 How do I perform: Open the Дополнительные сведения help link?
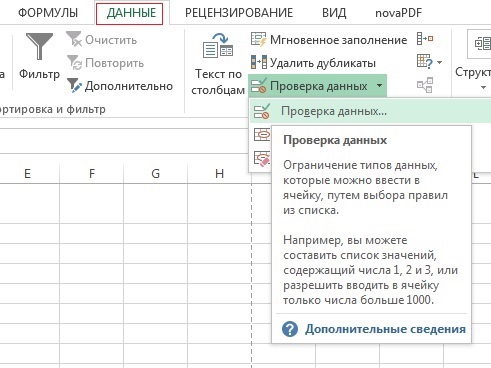pos(385,329)
